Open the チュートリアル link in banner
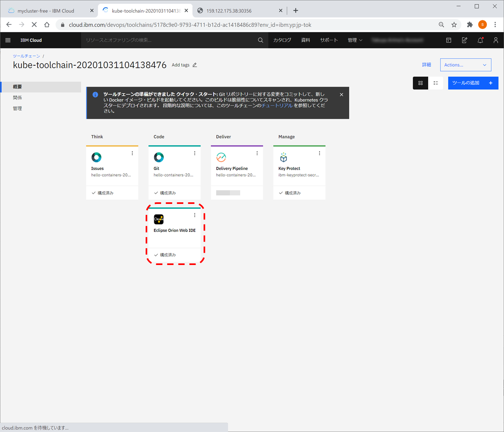 [x=277, y=106]
